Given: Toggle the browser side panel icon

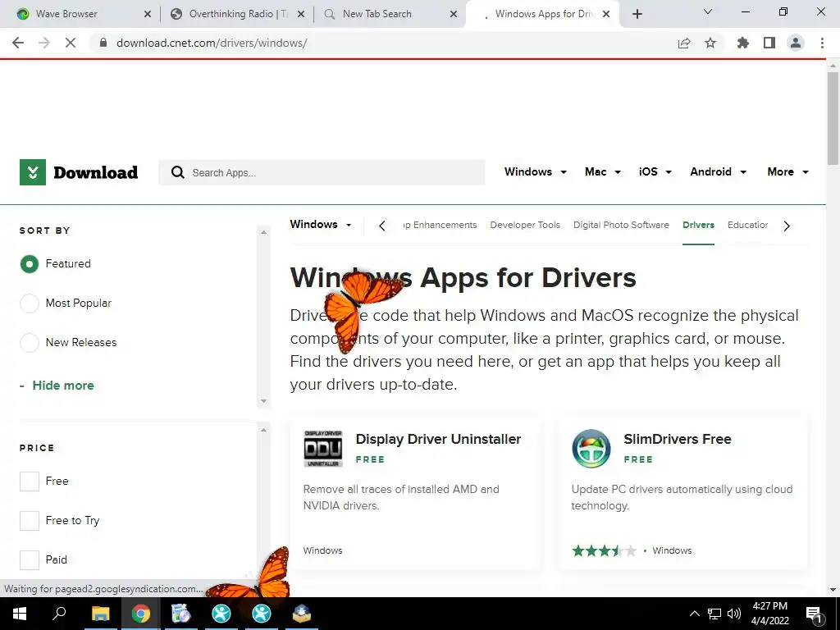Looking at the screenshot, I should coord(769,43).
